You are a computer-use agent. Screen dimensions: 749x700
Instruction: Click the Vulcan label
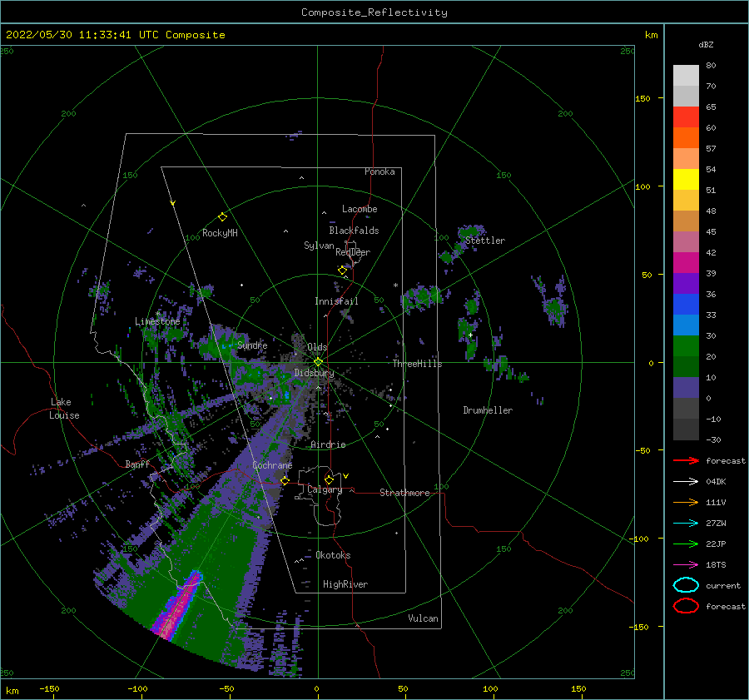point(424,618)
